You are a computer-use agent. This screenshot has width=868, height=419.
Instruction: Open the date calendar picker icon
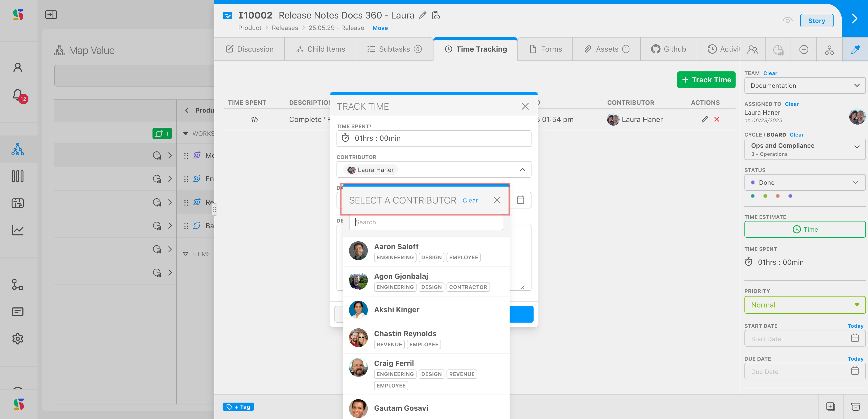520,200
